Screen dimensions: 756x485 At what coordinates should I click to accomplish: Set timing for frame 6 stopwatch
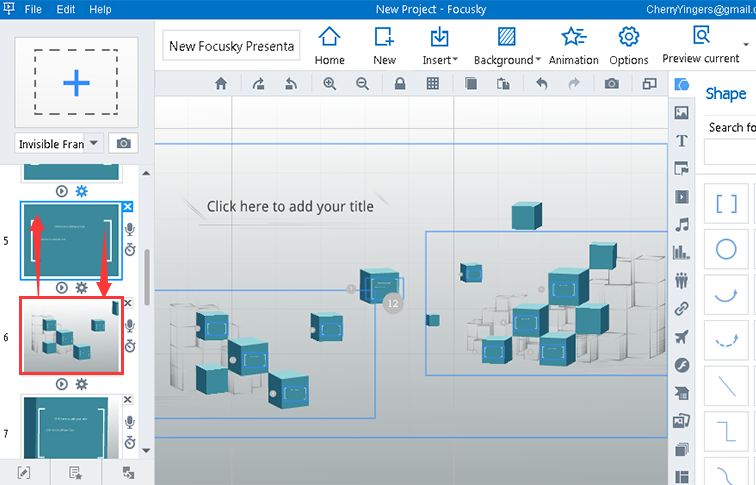[130, 346]
